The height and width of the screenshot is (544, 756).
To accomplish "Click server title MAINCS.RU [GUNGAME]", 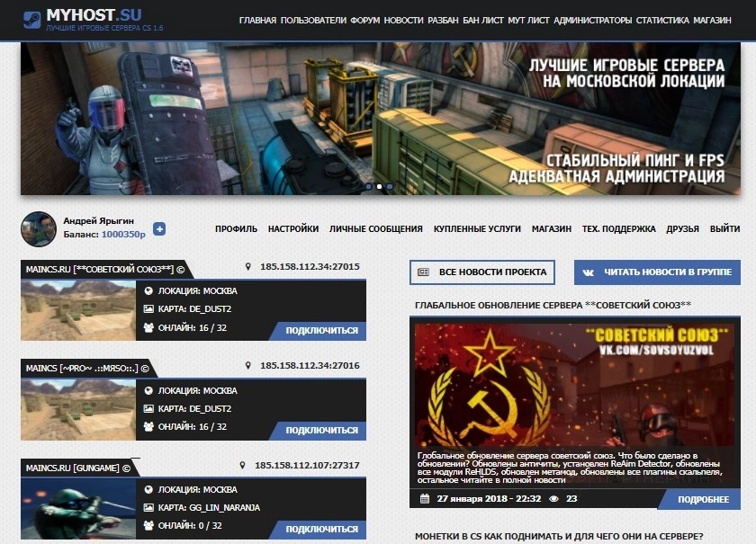I will coord(78,468).
